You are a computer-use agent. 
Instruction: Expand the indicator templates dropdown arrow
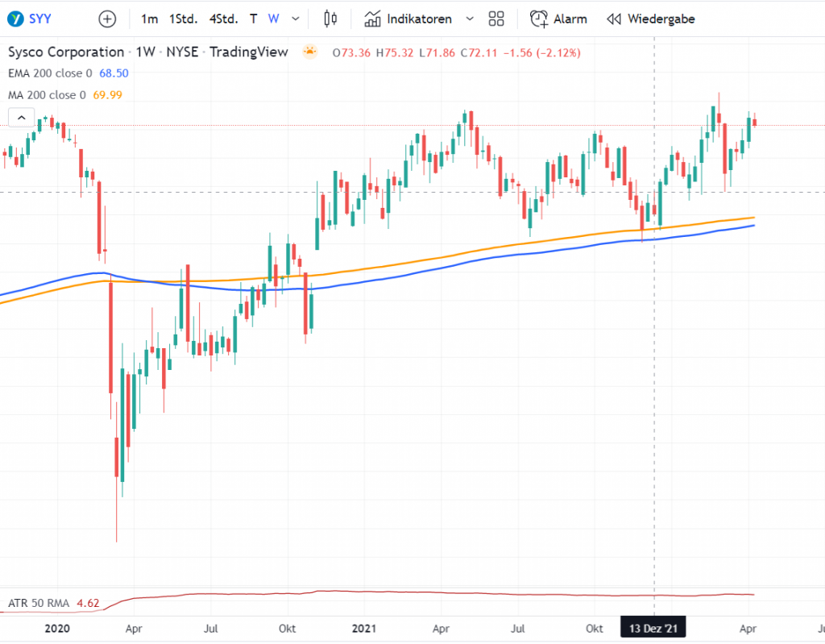click(x=471, y=19)
